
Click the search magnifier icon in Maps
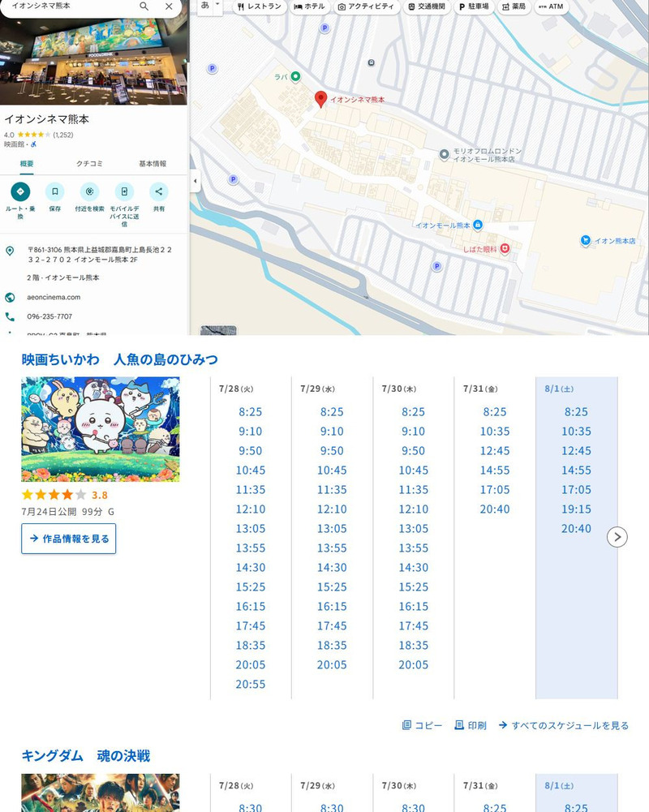coord(144,6)
